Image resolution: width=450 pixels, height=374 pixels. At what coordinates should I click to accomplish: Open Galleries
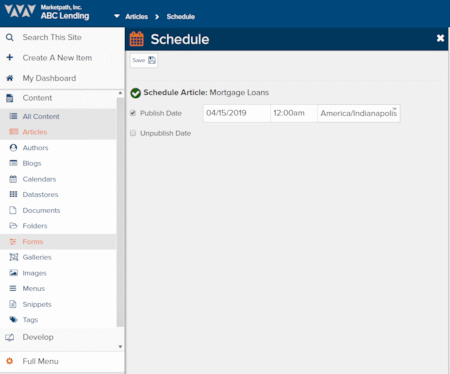click(37, 257)
